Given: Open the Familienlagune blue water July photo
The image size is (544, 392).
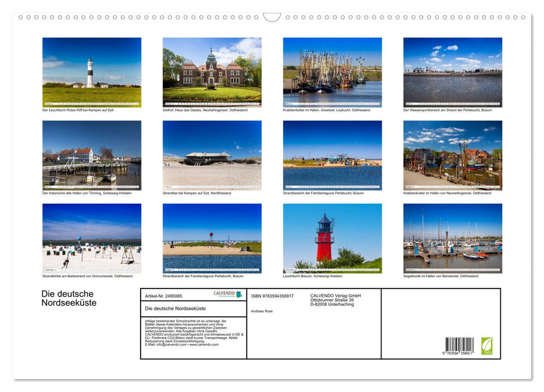Looking at the screenshot, I should (332, 155).
